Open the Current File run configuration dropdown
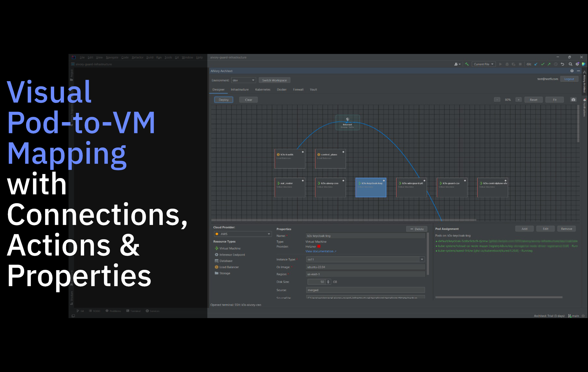The width and height of the screenshot is (588, 372). [483, 64]
